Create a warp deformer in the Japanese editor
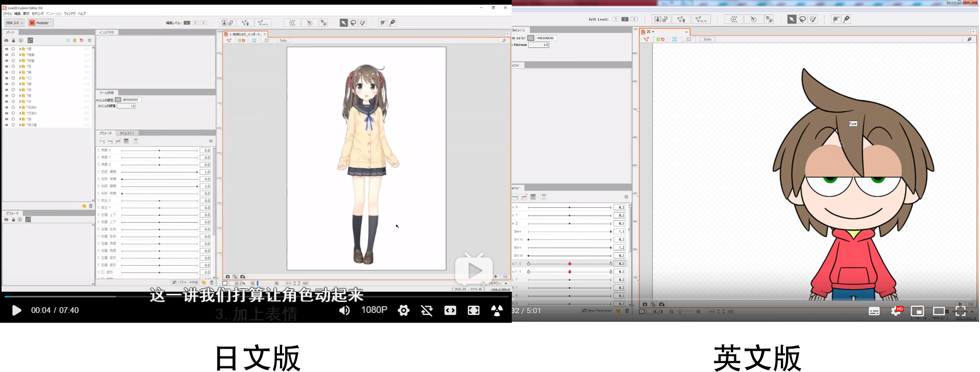Viewport: 980px width, 372px height. pyautogui.click(x=292, y=23)
